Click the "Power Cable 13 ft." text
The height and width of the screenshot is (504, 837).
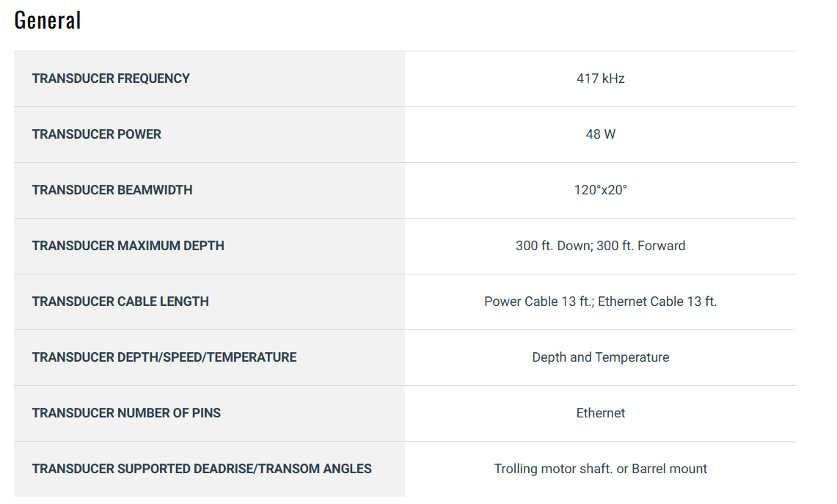point(538,302)
